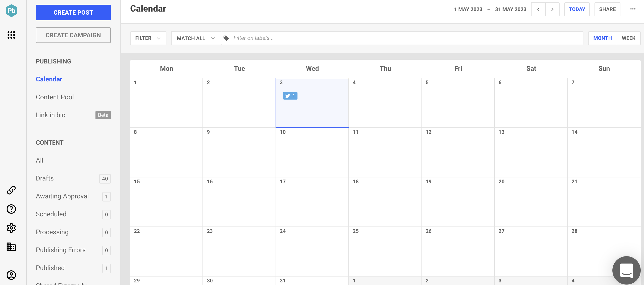Show All content
Viewport: 644px width, 285px height.
point(40,160)
